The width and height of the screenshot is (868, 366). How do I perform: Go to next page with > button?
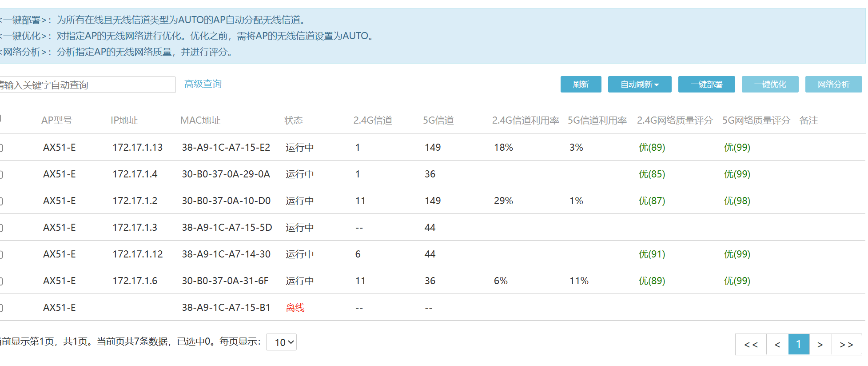click(820, 345)
